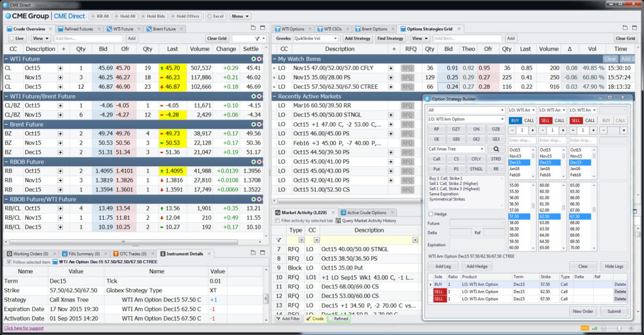The image size is (644, 335).
Task: Remove Nov15 47.00/52.00/57.00 CFLY from watch items
Action: pyautogui.click(x=274, y=67)
